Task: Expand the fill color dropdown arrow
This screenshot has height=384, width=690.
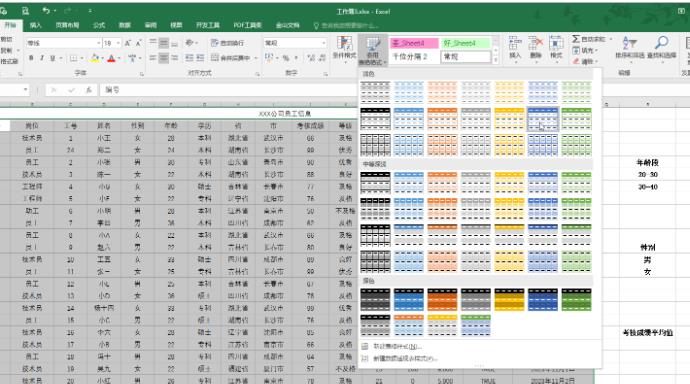Action: (102, 58)
